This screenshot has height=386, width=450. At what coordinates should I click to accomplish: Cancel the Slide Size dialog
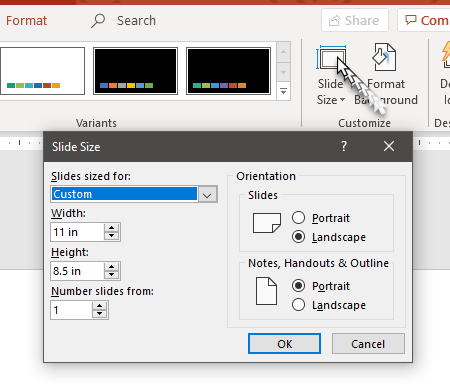(x=368, y=344)
